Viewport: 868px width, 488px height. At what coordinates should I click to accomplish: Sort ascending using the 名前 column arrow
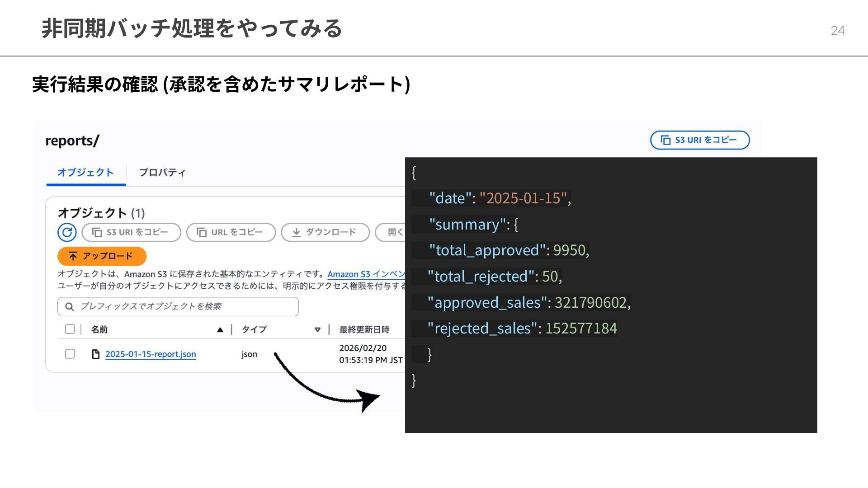point(220,330)
